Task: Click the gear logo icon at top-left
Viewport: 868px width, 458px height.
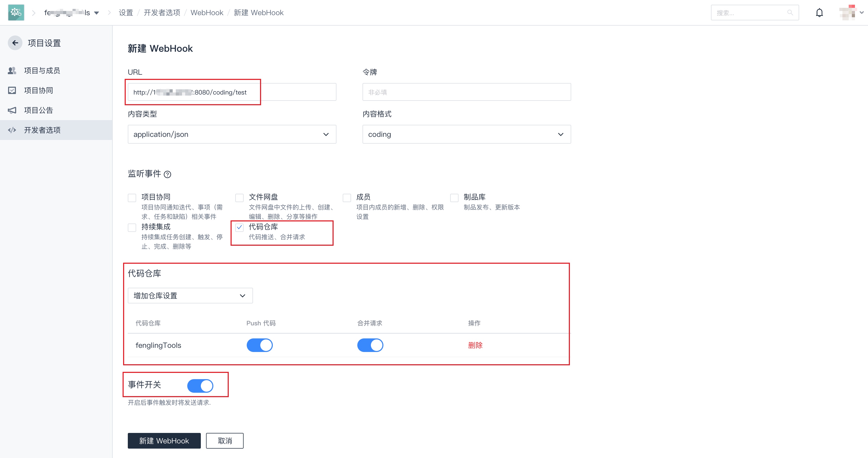Action: (16, 13)
